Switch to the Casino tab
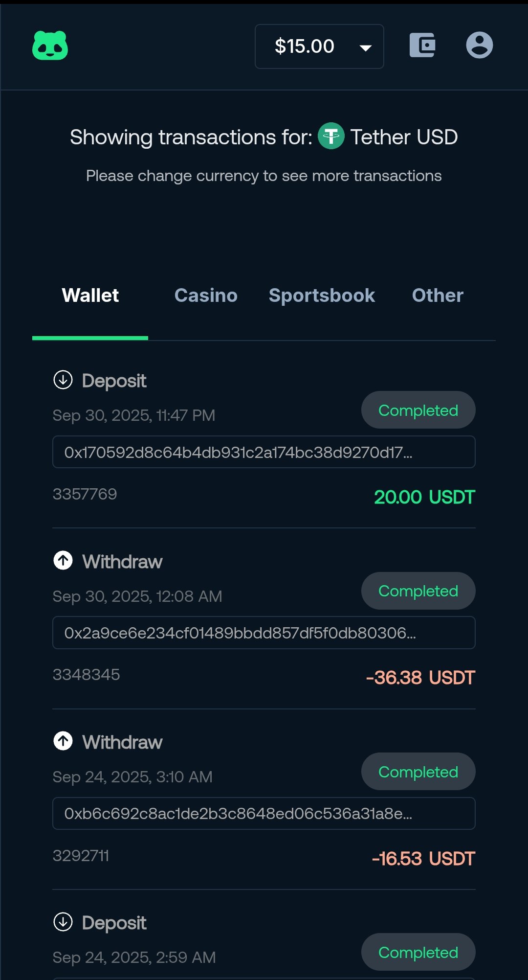This screenshot has width=528, height=980. pyautogui.click(x=206, y=296)
